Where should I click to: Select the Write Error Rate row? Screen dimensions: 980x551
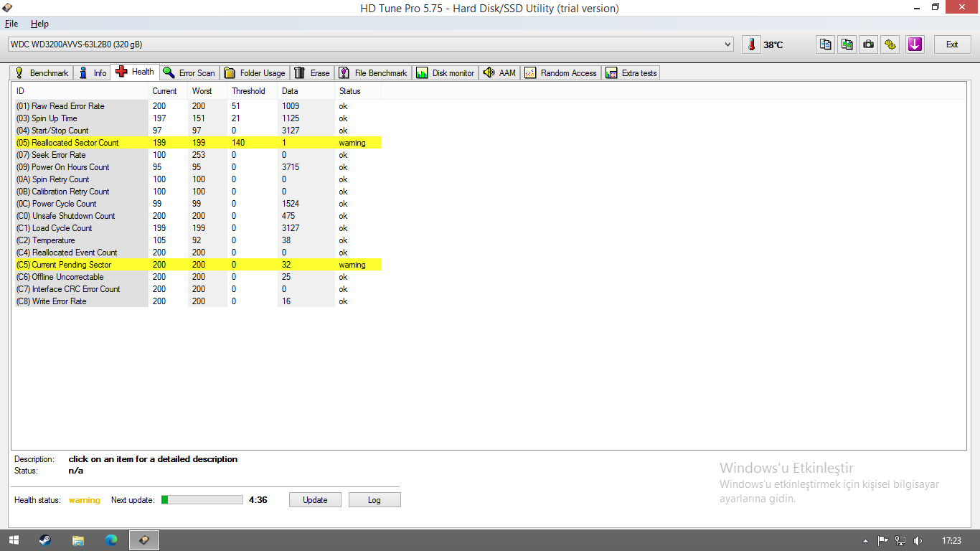(x=197, y=301)
